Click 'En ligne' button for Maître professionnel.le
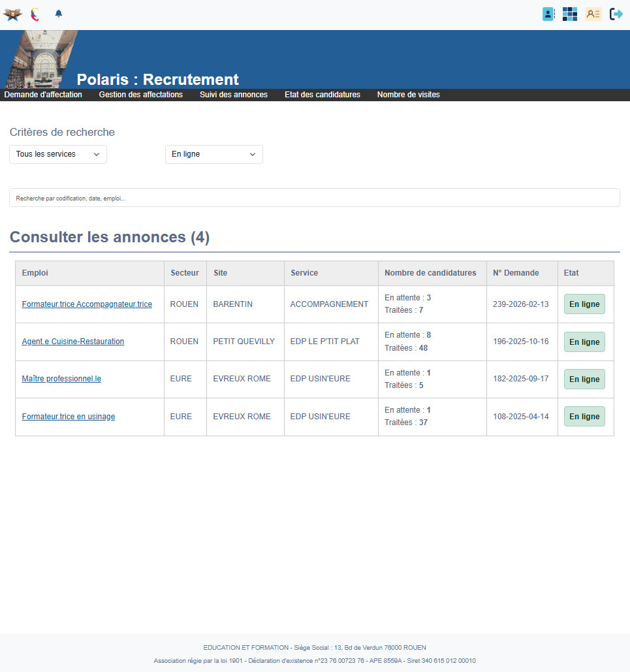630x672 pixels. coord(584,379)
